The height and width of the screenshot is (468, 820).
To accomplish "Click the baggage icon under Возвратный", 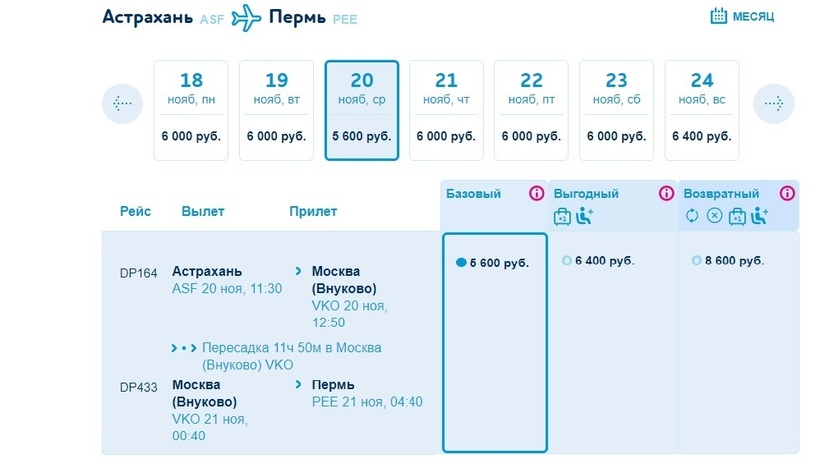I will [x=737, y=215].
